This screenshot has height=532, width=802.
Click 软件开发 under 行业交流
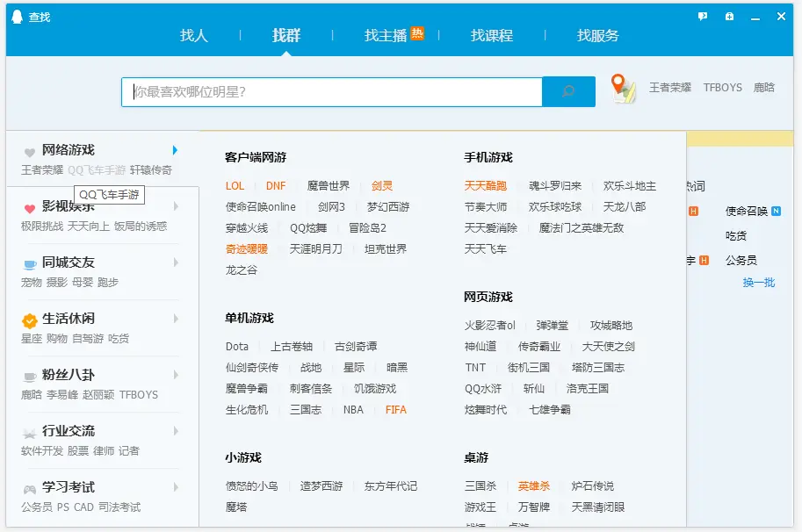[42, 450]
